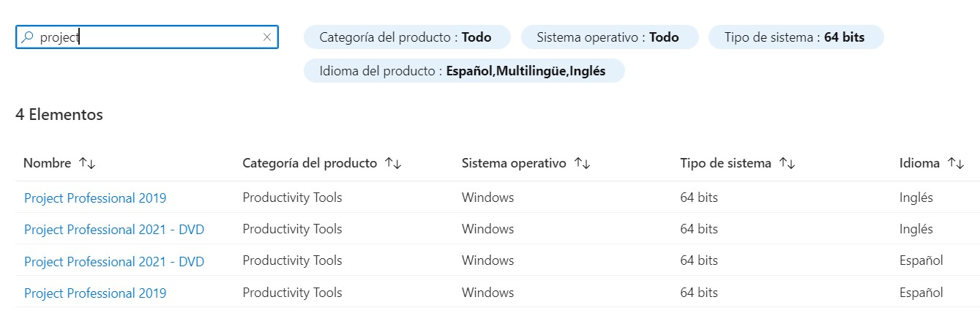Sort by Tipo de sistema arrows icon
Screen dimensions: 980x327
(788, 164)
